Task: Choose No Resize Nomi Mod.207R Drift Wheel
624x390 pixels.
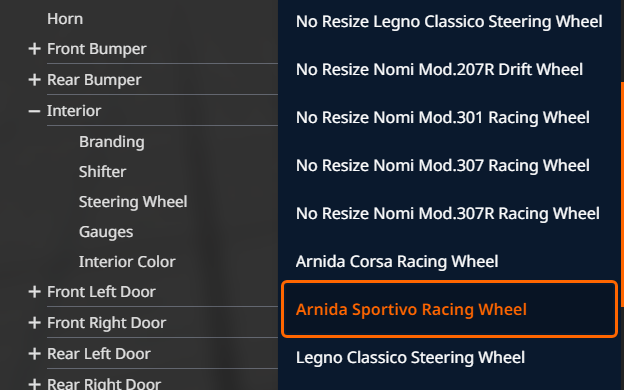Action: [x=439, y=70]
